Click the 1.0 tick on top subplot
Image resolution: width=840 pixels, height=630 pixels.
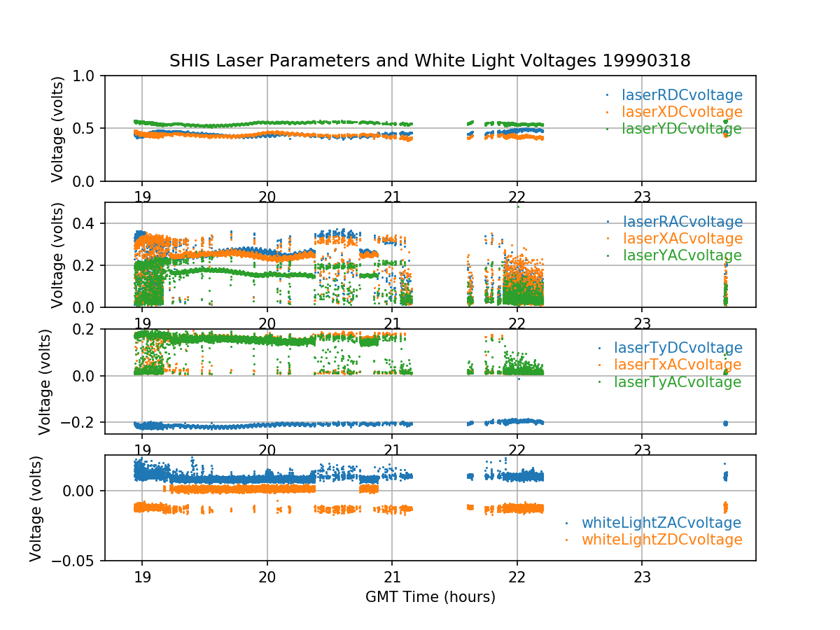coord(87,76)
